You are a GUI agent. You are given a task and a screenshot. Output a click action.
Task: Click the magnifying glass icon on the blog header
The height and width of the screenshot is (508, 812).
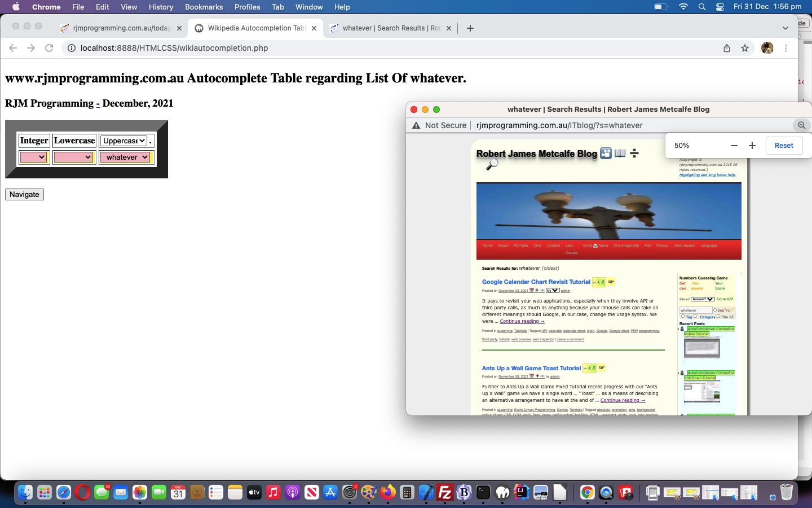point(492,164)
